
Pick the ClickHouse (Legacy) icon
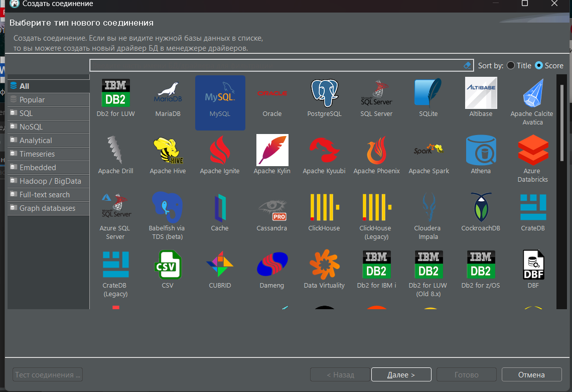376,207
